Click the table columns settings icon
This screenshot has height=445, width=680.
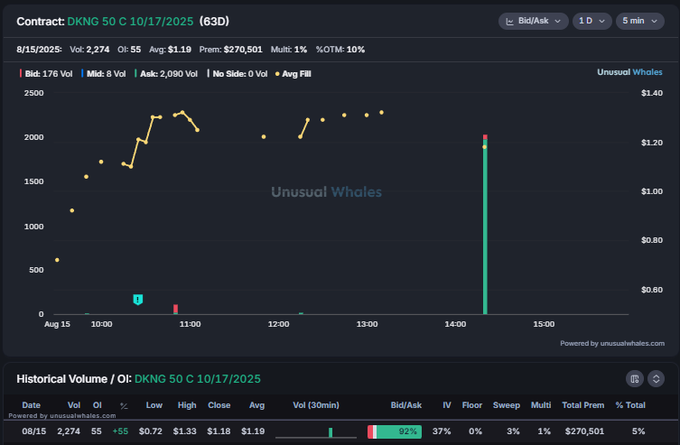[x=634, y=379]
